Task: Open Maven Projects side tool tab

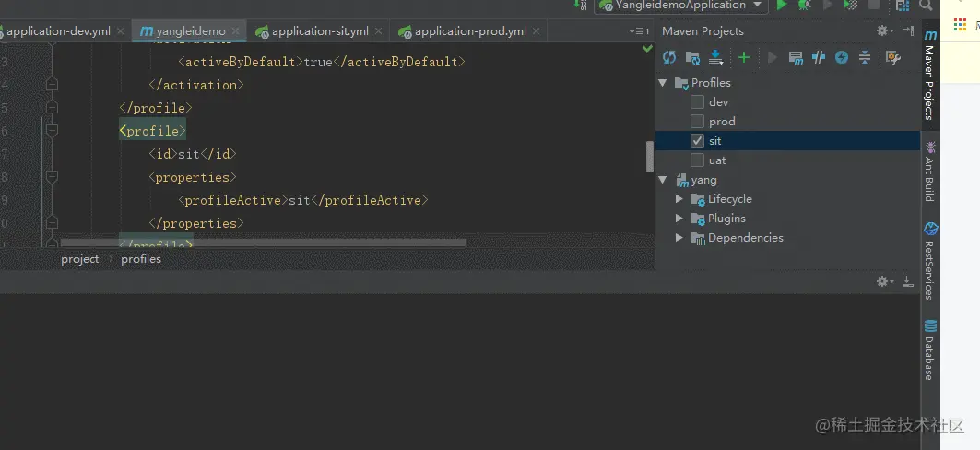Action: click(930, 75)
